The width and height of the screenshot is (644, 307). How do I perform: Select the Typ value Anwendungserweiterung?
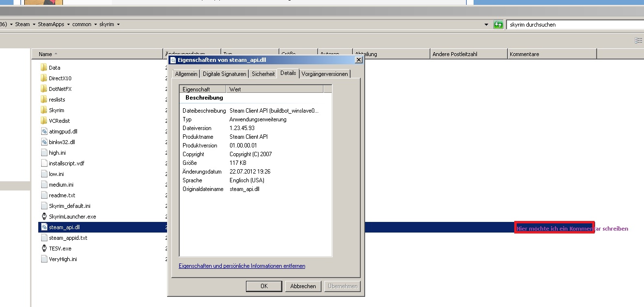[258, 119]
